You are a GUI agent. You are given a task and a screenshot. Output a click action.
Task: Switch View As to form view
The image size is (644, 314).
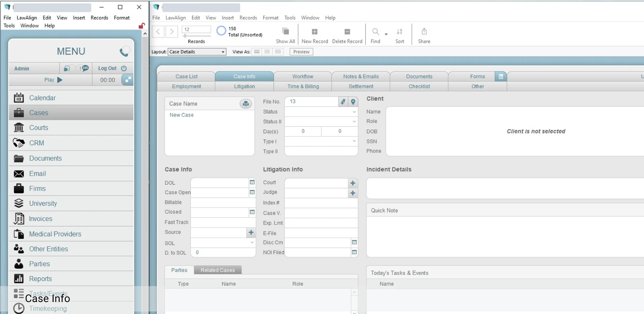click(257, 52)
